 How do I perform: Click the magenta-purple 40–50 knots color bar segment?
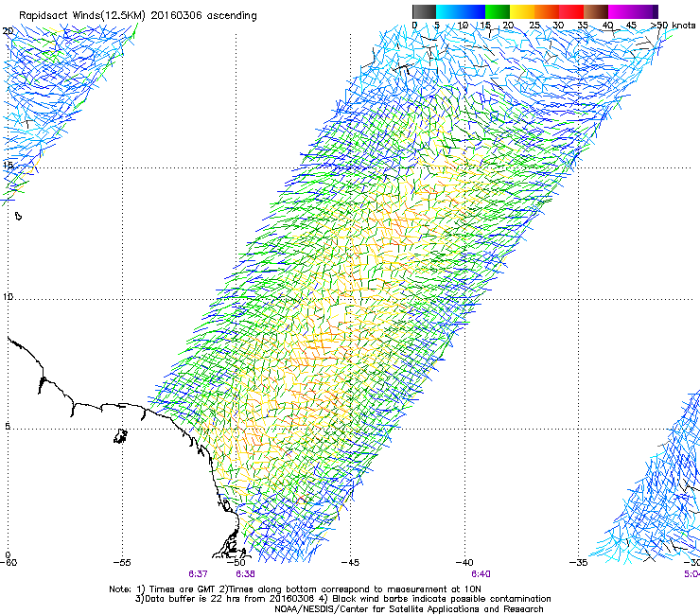point(633,11)
